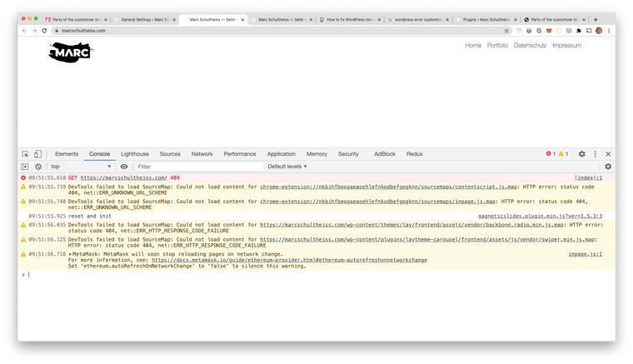The height and width of the screenshot is (364, 633).
Task: Open the Default levels dropdown
Action: click(287, 167)
